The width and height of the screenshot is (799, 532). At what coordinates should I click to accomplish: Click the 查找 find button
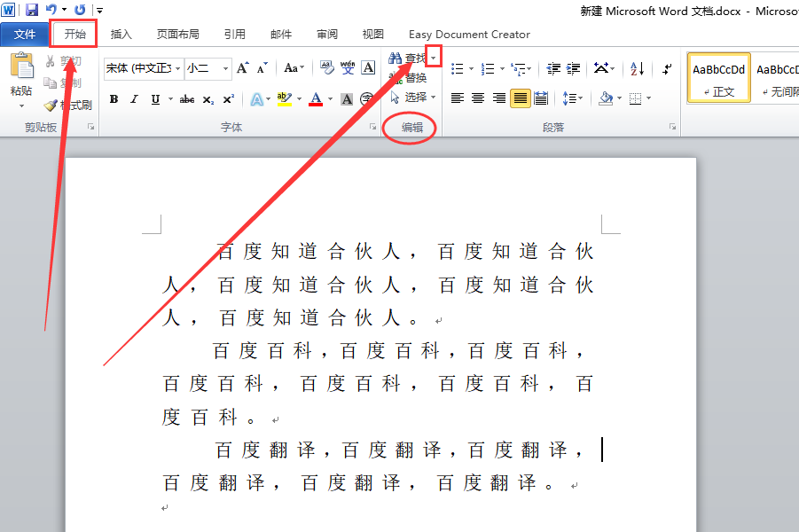(x=407, y=59)
